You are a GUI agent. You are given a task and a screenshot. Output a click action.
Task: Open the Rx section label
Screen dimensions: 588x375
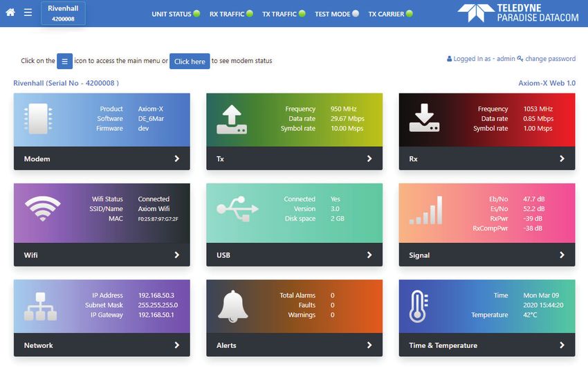[x=413, y=159]
